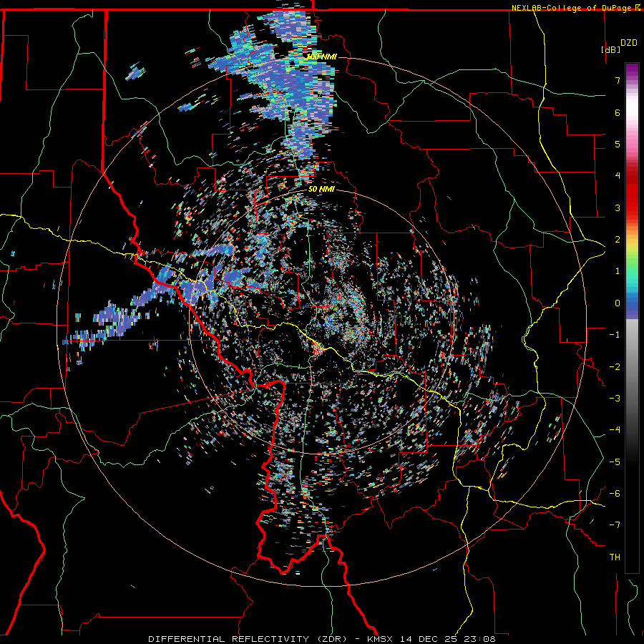Select the -6 dB scale label
This screenshot has height=644, width=644.
[615, 494]
